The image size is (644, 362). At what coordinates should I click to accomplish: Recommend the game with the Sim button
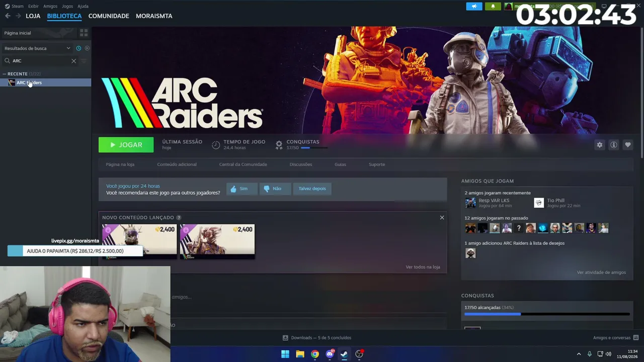[x=242, y=189]
